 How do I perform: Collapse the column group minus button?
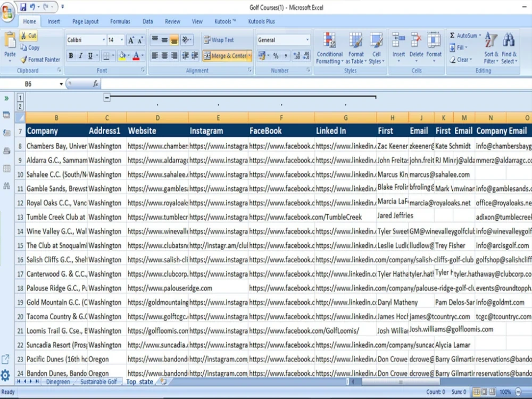[x=107, y=98]
